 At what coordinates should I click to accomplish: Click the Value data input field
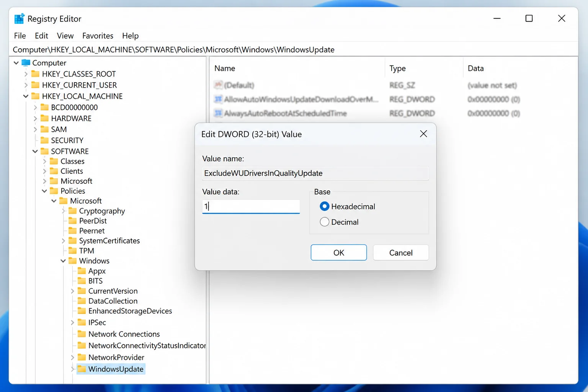pos(251,206)
